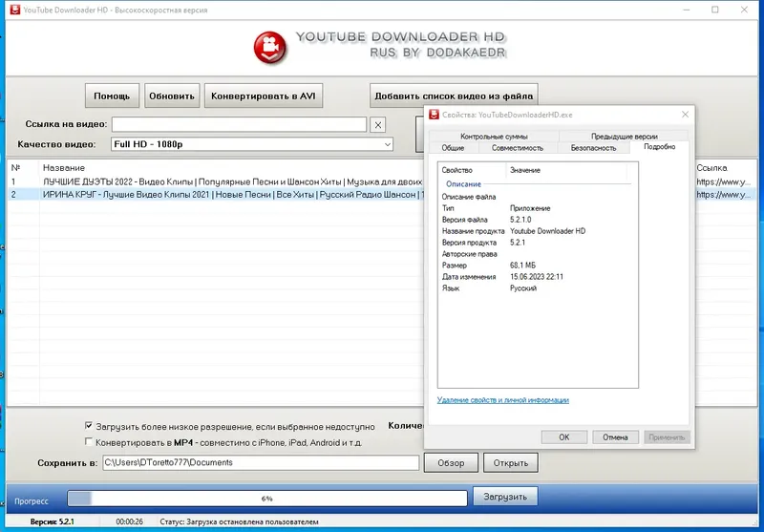Click second row's https link cell

(x=724, y=195)
